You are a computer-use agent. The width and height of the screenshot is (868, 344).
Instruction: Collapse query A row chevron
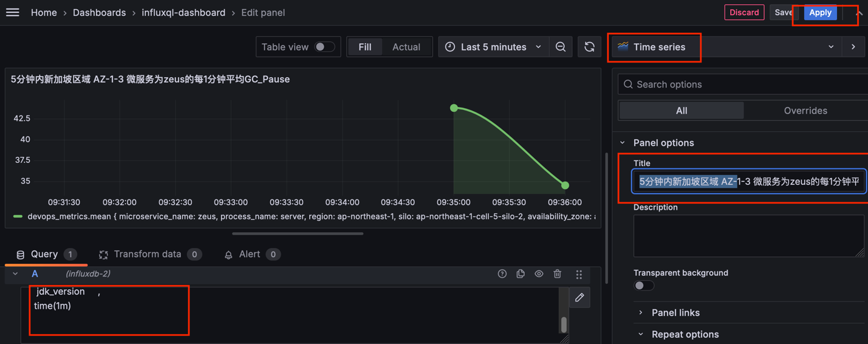[x=15, y=274]
